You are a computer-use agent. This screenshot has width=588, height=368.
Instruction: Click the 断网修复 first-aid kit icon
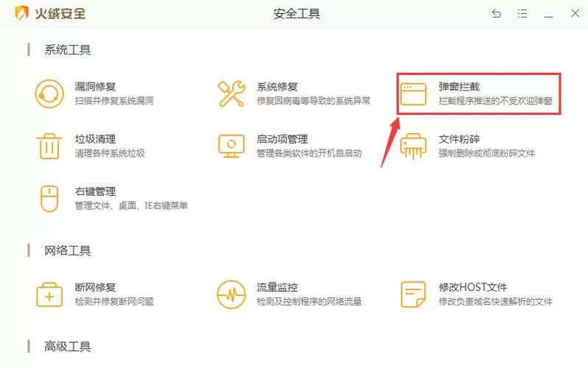49,294
